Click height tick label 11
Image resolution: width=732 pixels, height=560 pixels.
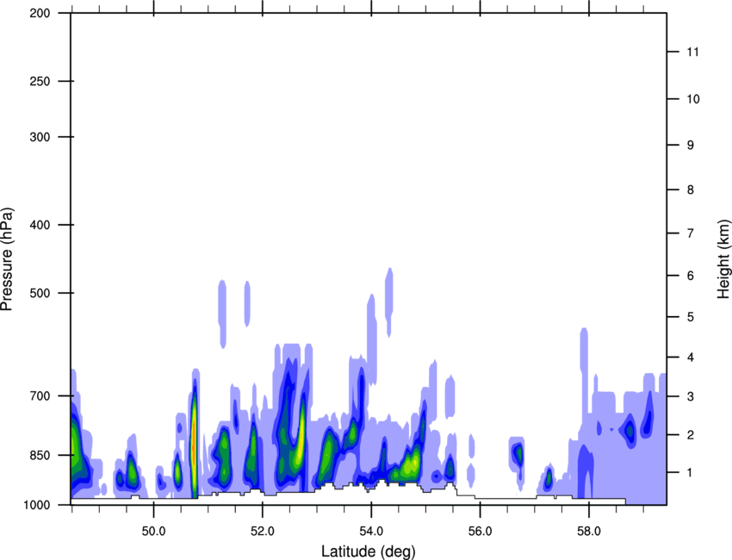(693, 52)
